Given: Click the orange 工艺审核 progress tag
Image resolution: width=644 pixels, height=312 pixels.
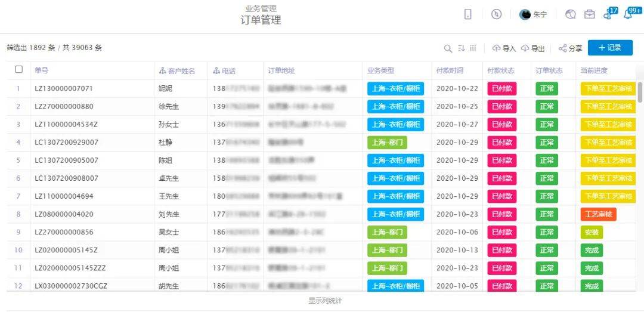Looking at the screenshot, I should pyautogui.click(x=598, y=214).
